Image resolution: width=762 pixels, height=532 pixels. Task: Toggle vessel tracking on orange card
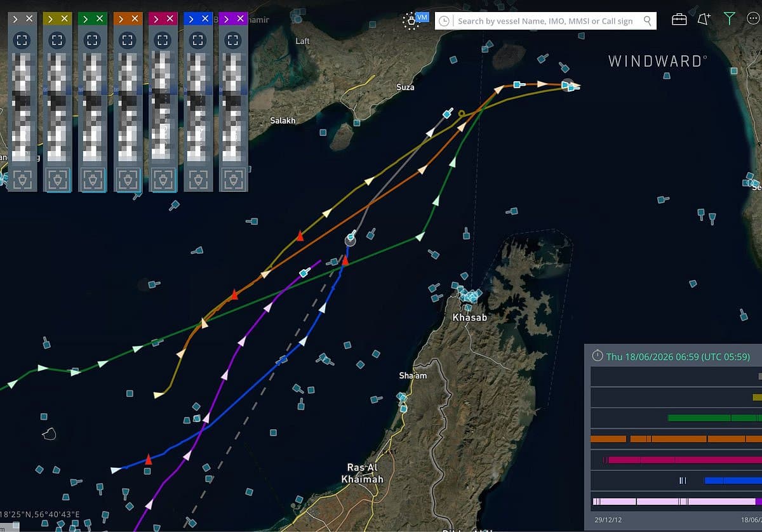(128, 180)
